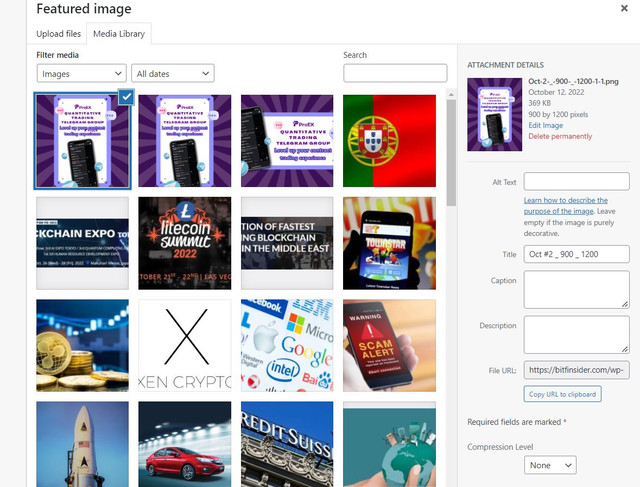
Task: Select the gold Ripple coins image
Action: click(82, 345)
